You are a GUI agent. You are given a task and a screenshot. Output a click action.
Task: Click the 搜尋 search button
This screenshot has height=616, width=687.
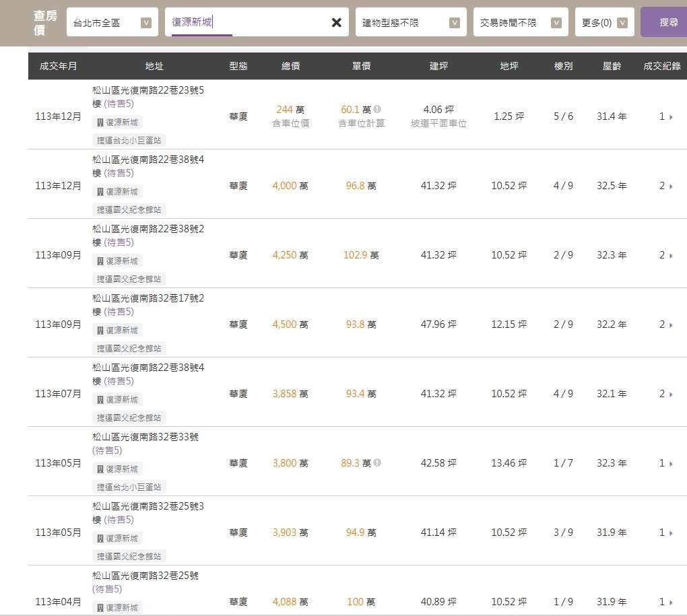tap(665, 22)
